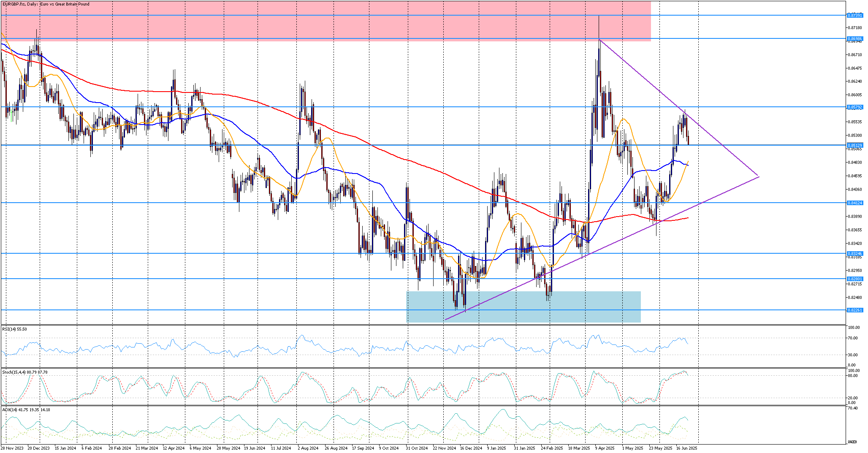This screenshot has height=453, width=868.
Task: Click the 20 Dec 2023 date label
Action: [x=38, y=448]
